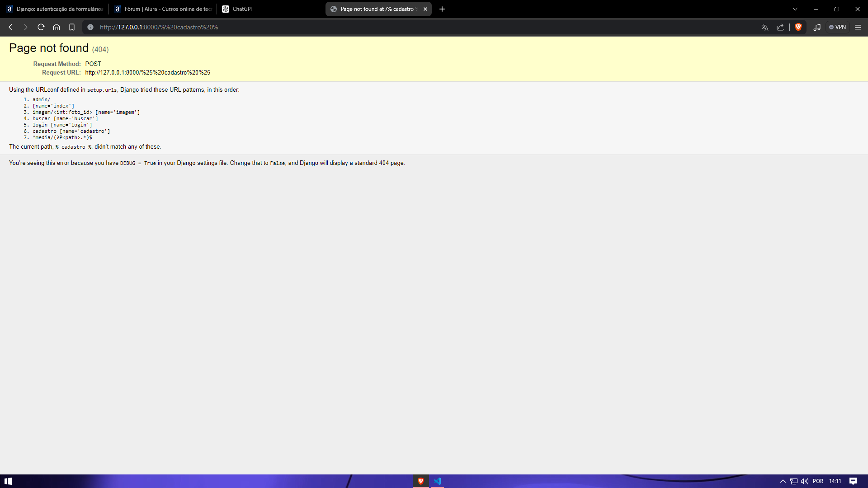This screenshot has height=488, width=868.
Task: Click the buscar pattern row
Action: (65, 118)
